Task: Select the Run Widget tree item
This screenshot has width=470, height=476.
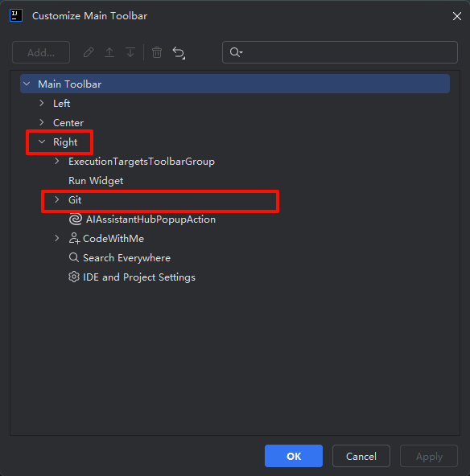Action: [x=96, y=181]
